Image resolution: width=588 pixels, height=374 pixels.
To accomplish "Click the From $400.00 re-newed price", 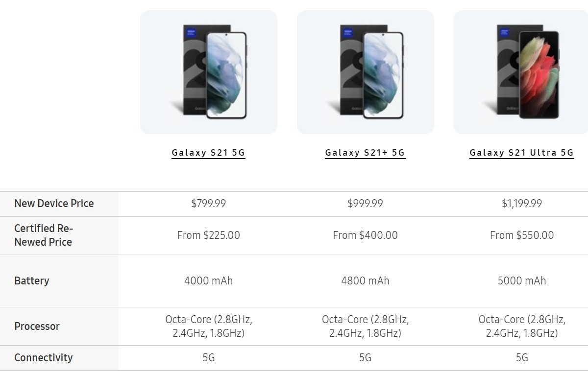I will [x=365, y=235].
